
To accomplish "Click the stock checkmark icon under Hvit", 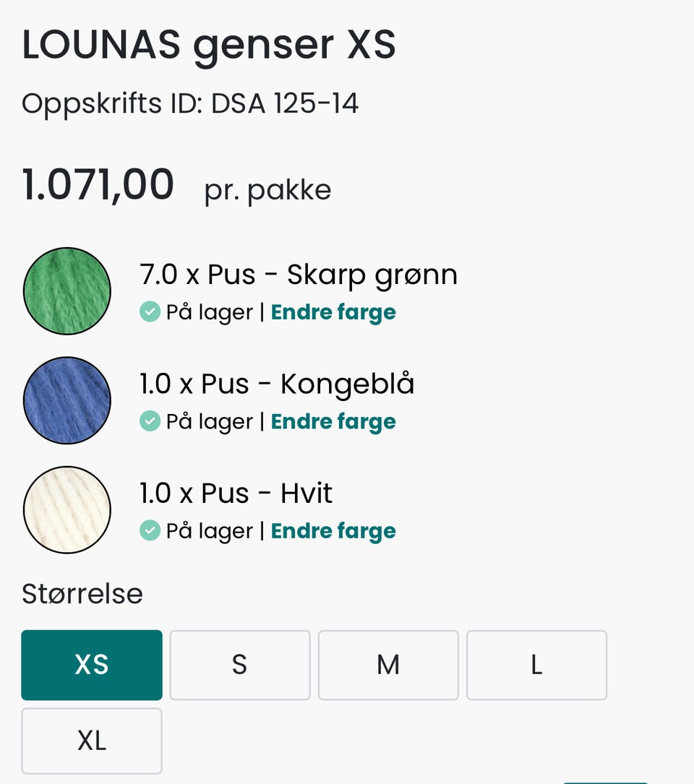I will click(x=150, y=531).
